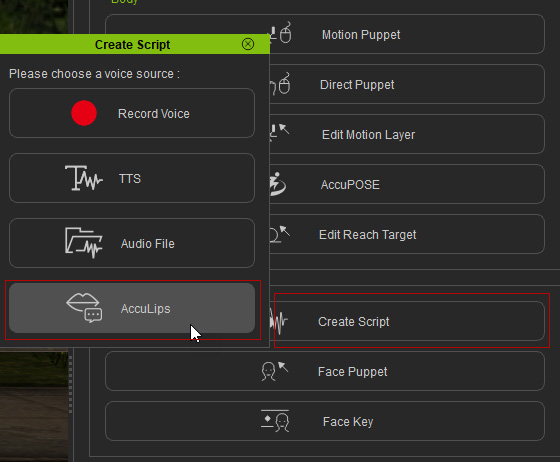Click the Audio File folder icon
The height and width of the screenshot is (462, 560).
tap(84, 243)
